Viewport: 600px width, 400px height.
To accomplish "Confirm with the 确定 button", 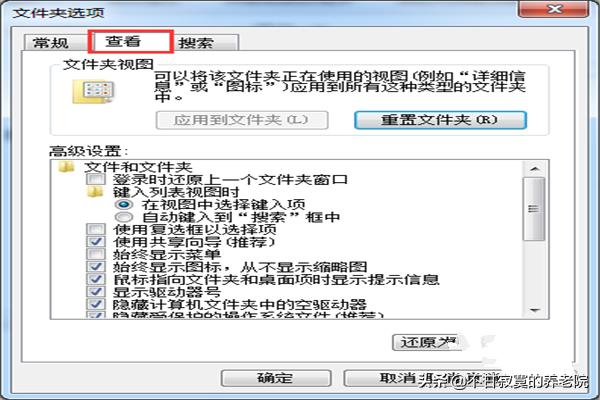I will 276,378.
